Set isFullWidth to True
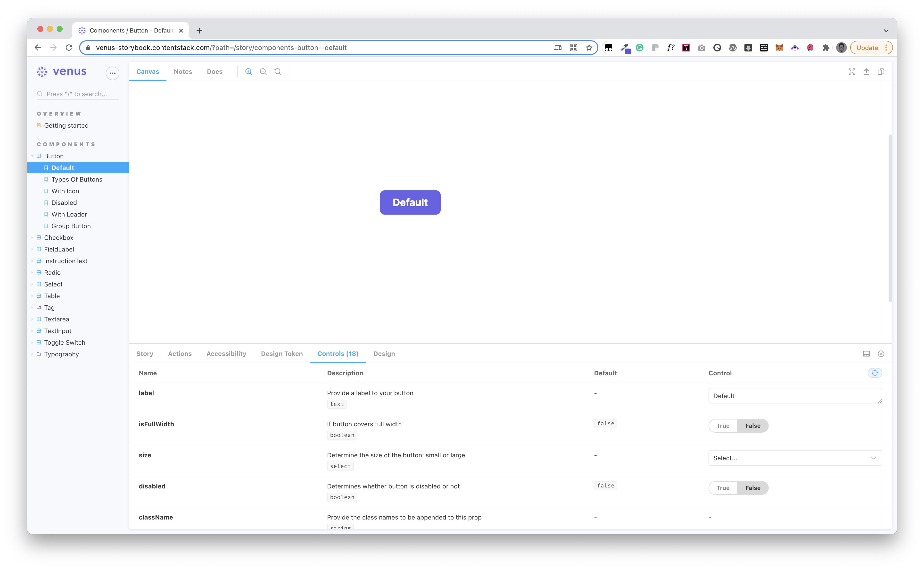This screenshot has width=924, height=570. pos(723,426)
